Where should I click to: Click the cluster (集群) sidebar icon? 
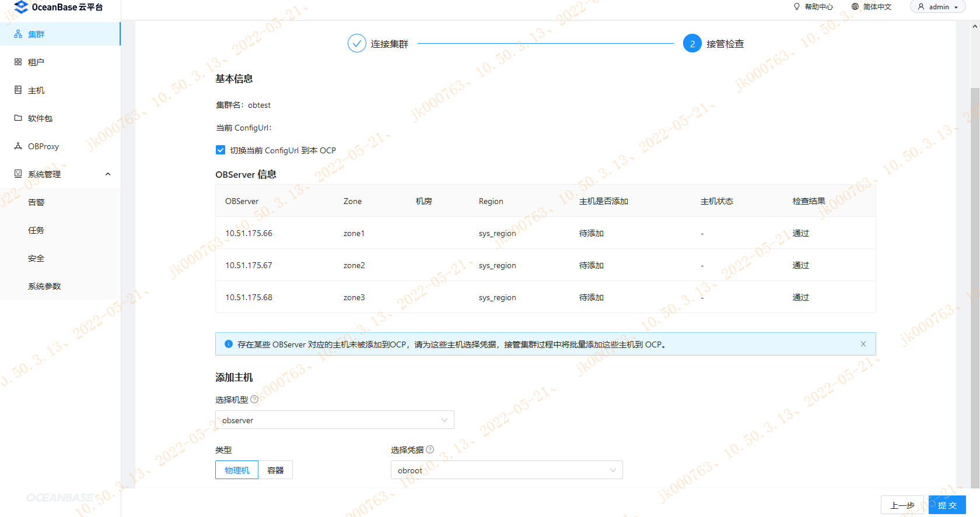click(x=18, y=34)
